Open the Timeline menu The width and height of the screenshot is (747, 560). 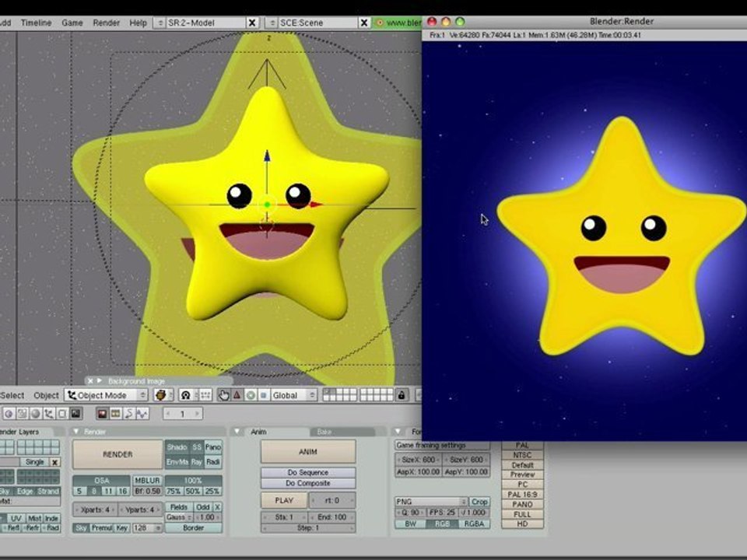37,23
